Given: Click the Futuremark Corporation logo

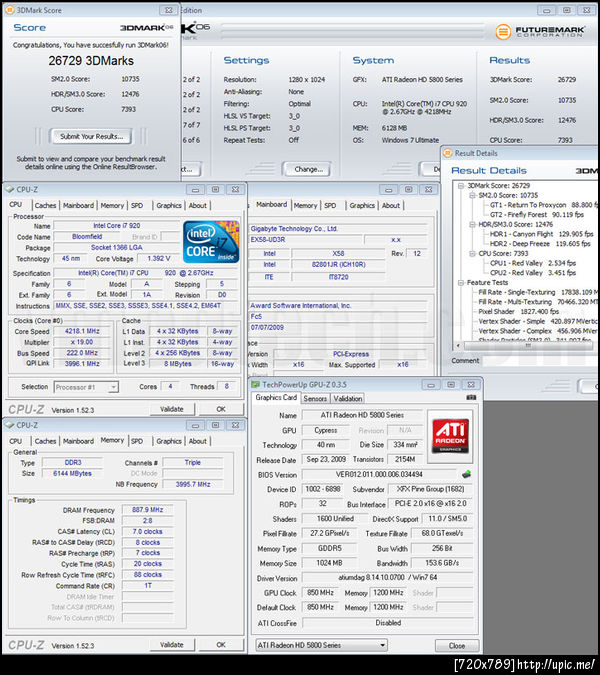Looking at the screenshot, I should [540, 32].
